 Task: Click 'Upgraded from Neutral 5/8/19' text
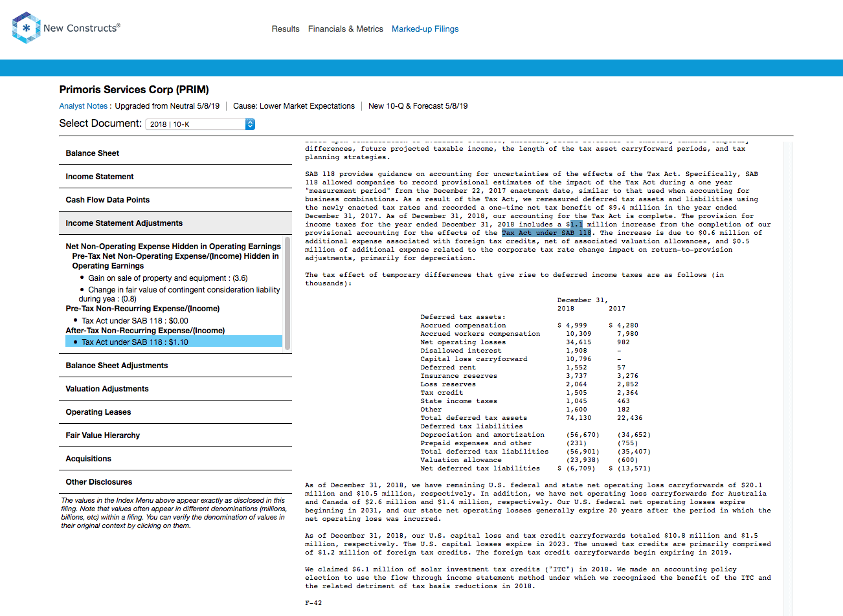pyautogui.click(x=167, y=106)
